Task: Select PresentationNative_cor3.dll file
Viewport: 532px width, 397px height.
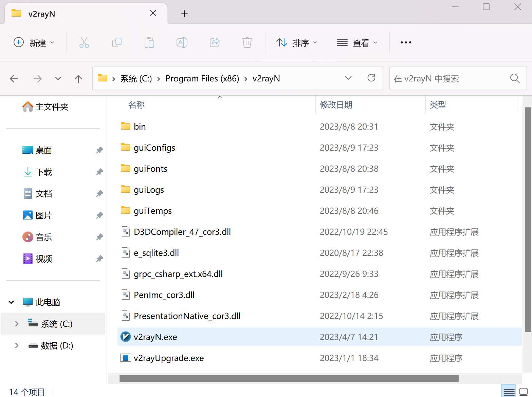Action: click(x=319, y=316)
